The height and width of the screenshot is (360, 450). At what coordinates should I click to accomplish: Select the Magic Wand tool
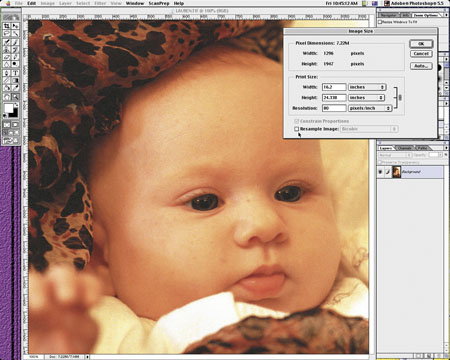point(15,33)
